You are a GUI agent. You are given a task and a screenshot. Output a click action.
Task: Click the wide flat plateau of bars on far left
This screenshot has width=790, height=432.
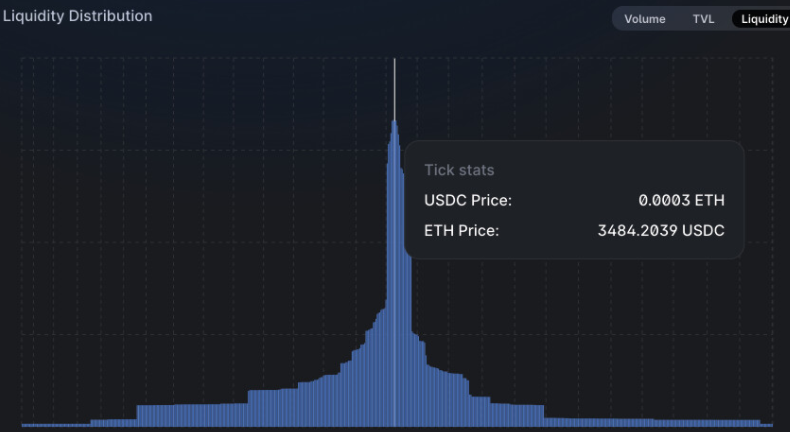coord(192,415)
